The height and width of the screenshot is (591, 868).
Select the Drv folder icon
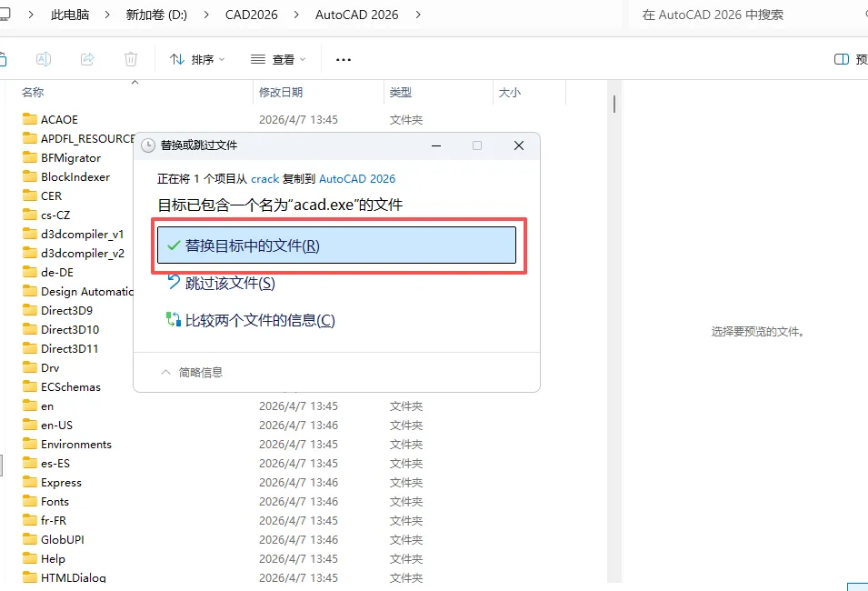tap(30, 367)
